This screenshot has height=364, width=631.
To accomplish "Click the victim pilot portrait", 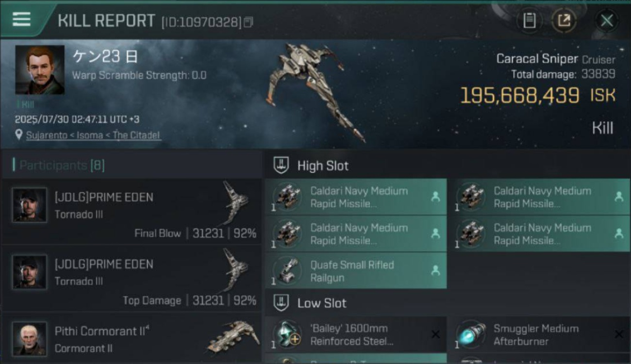I will [x=40, y=70].
